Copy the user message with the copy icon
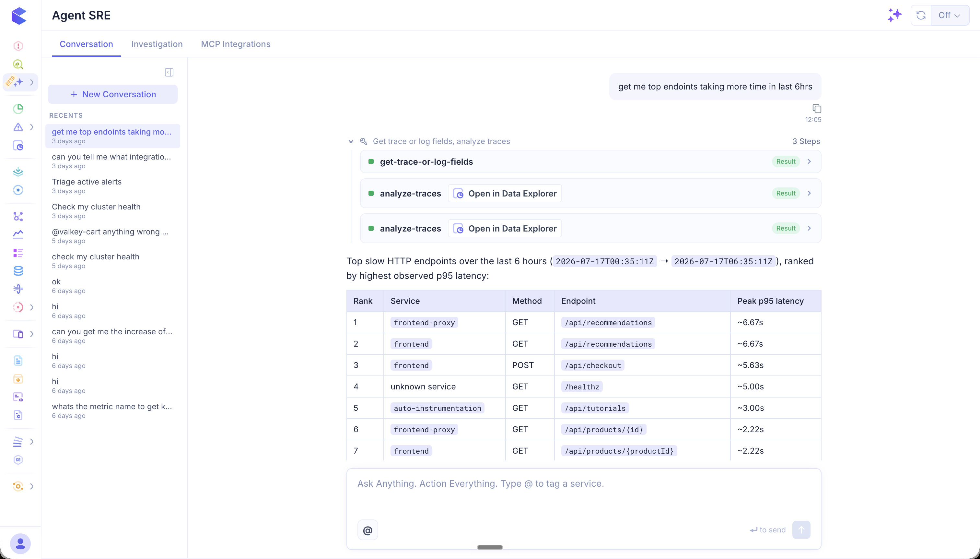Image resolution: width=980 pixels, height=559 pixels. [817, 109]
